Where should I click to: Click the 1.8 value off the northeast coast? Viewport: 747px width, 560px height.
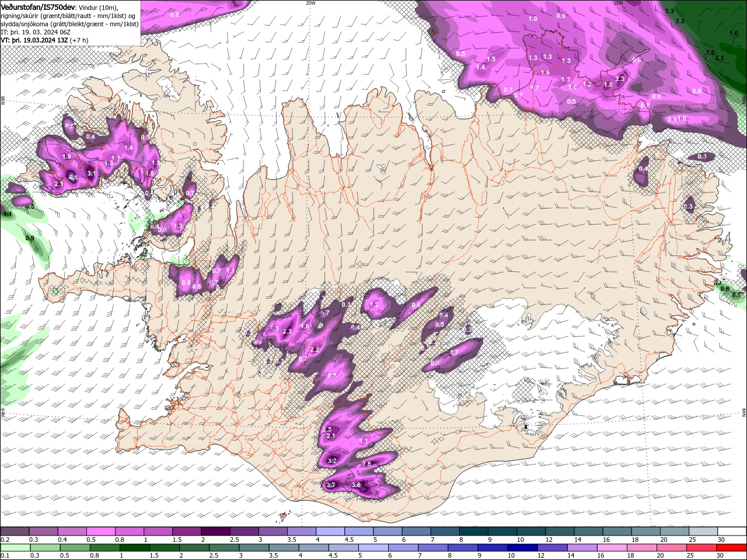pyautogui.click(x=608, y=85)
